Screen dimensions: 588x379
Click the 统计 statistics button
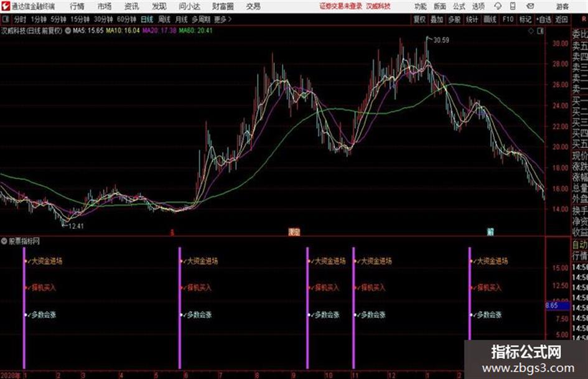click(x=472, y=19)
